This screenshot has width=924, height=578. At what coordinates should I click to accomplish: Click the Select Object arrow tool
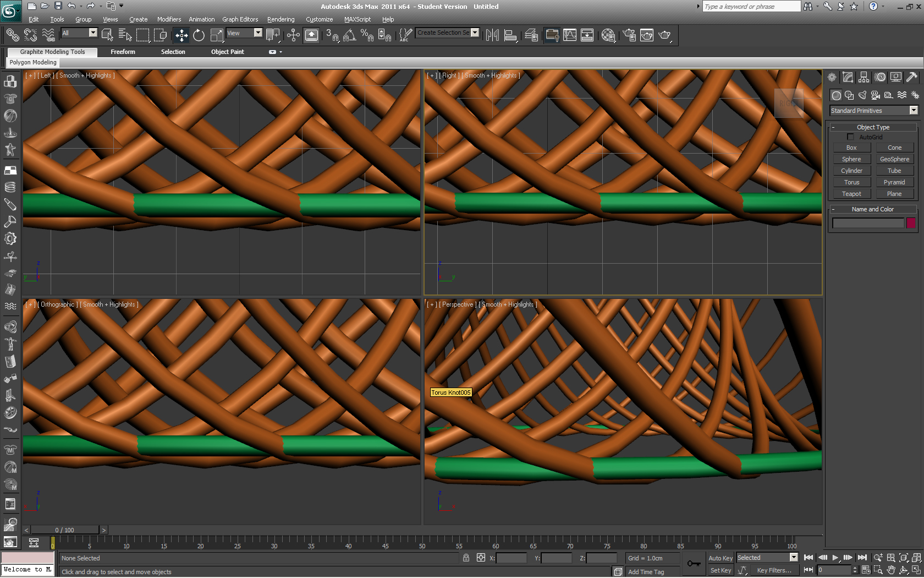[x=107, y=35]
